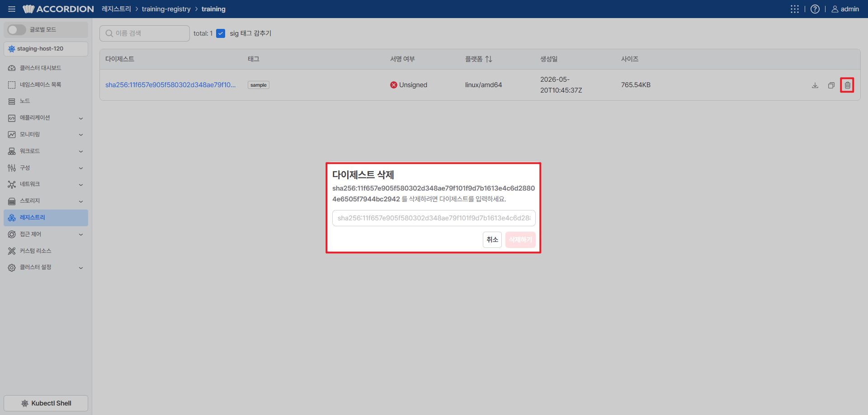The height and width of the screenshot is (415, 868).
Task: Sort by 플랫폼 column arrows
Action: click(489, 59)
